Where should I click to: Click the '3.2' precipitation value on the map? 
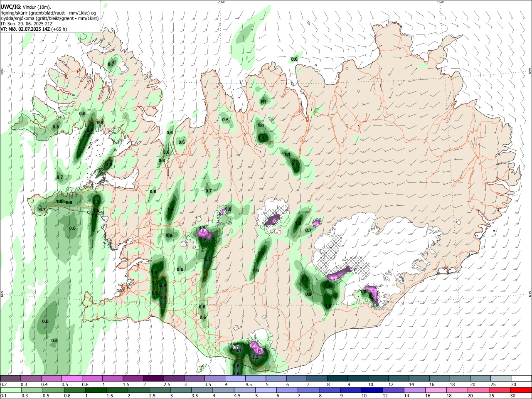256,357
